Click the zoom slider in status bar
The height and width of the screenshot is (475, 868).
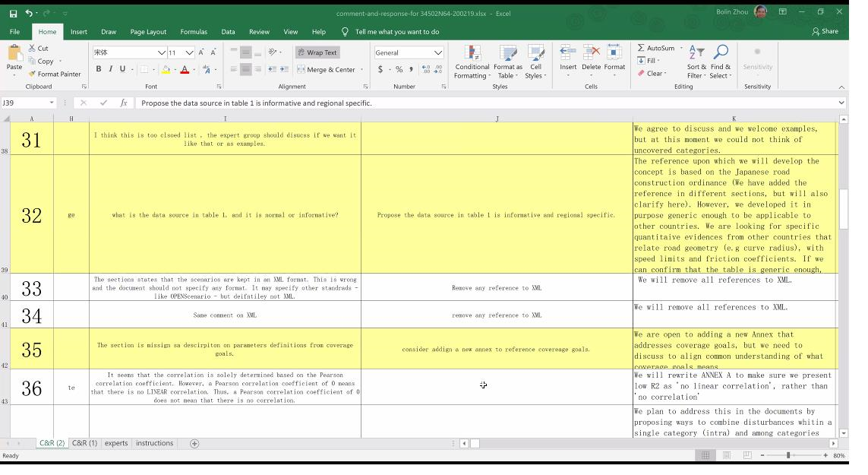[788, 455]
